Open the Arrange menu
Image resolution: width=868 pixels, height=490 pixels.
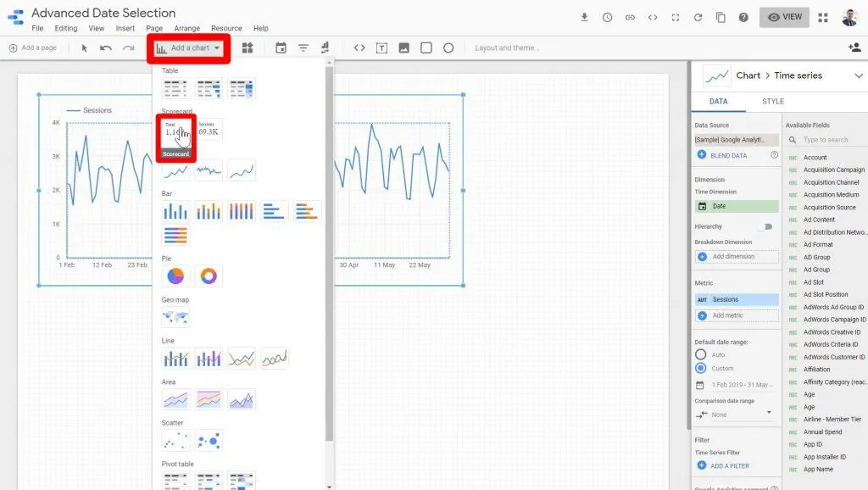(186, 29)
